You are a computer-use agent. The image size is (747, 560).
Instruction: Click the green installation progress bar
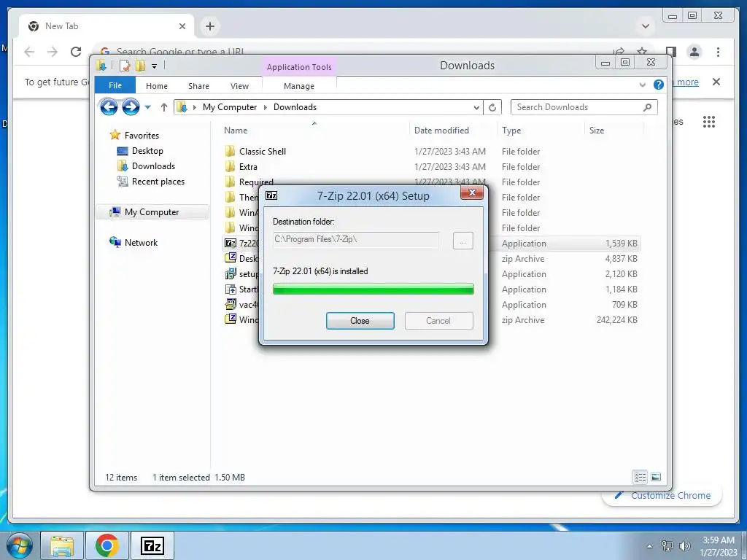373,289
